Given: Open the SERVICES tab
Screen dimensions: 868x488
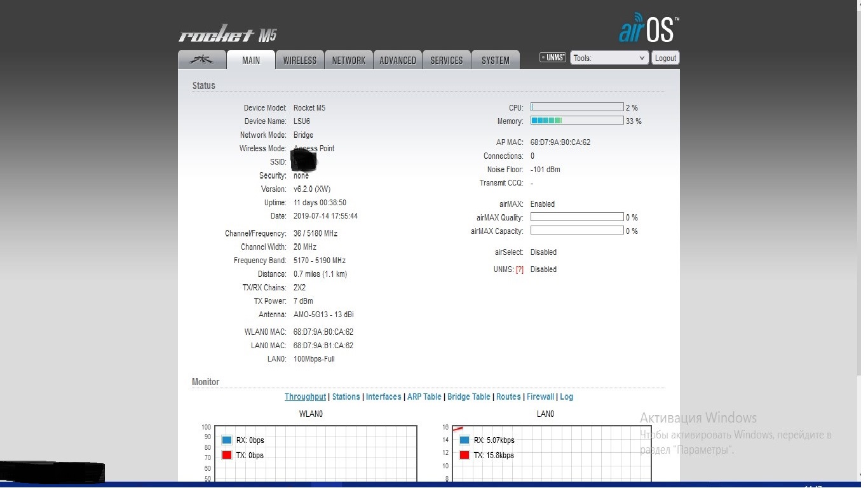Looking at the screenshot, I should coord(447,60).
